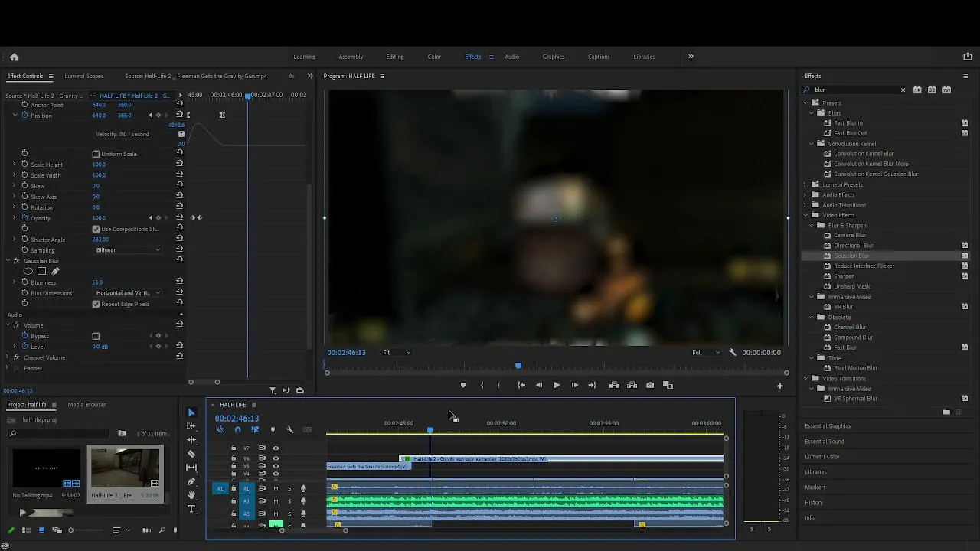Enable the Volume Bypass checkbox

[96, 336]
